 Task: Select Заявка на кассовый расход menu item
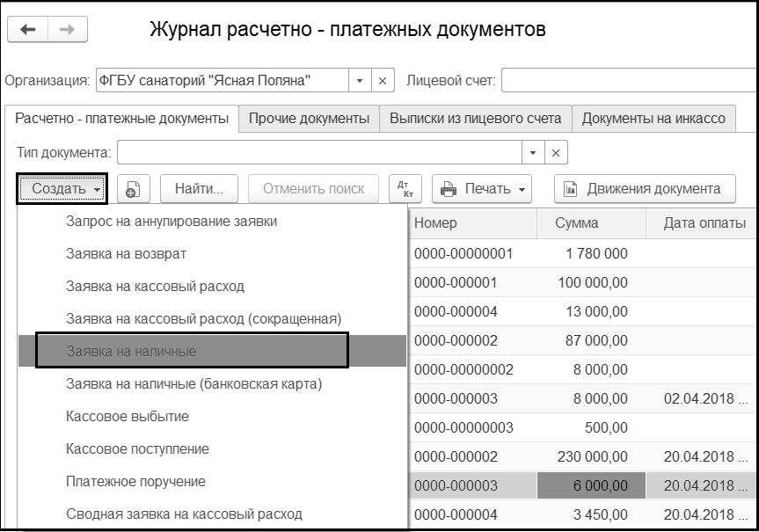coord(212,287)
